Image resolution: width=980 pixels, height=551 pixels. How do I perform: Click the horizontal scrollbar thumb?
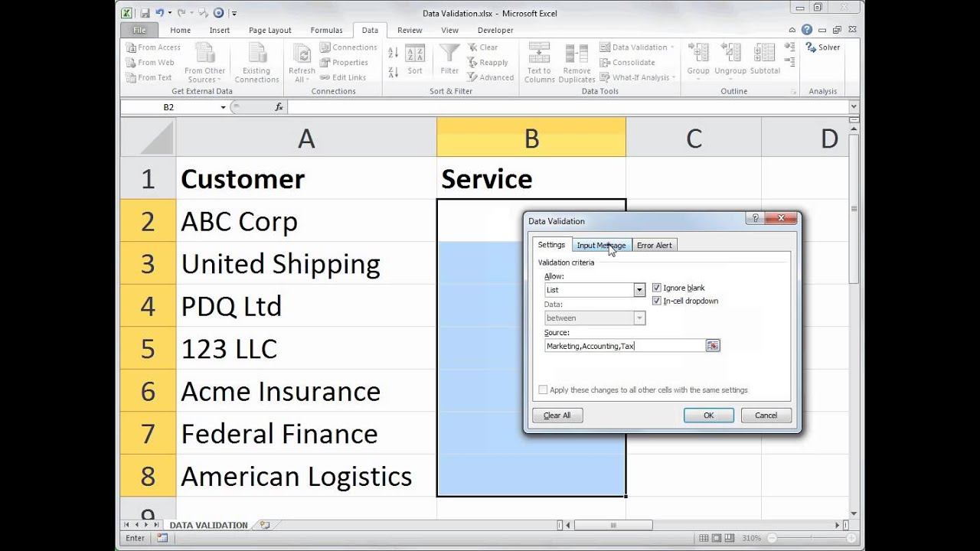613,525
